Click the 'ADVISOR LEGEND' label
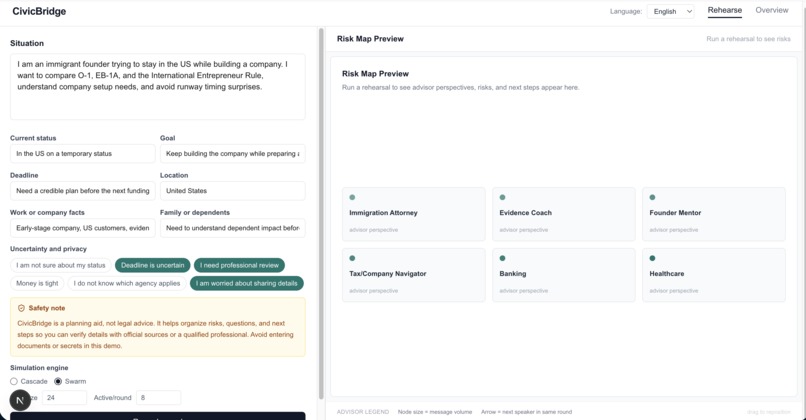 [x=362, y=412]
